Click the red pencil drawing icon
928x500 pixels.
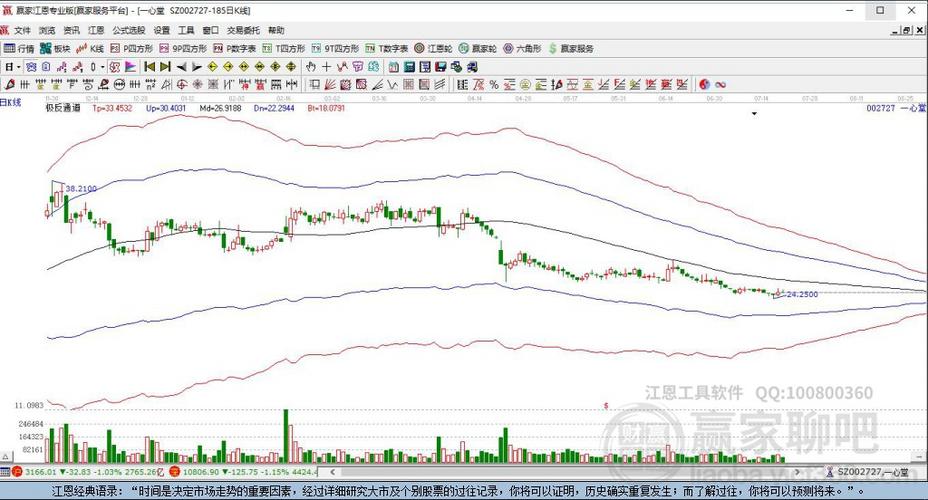(8, 85)
